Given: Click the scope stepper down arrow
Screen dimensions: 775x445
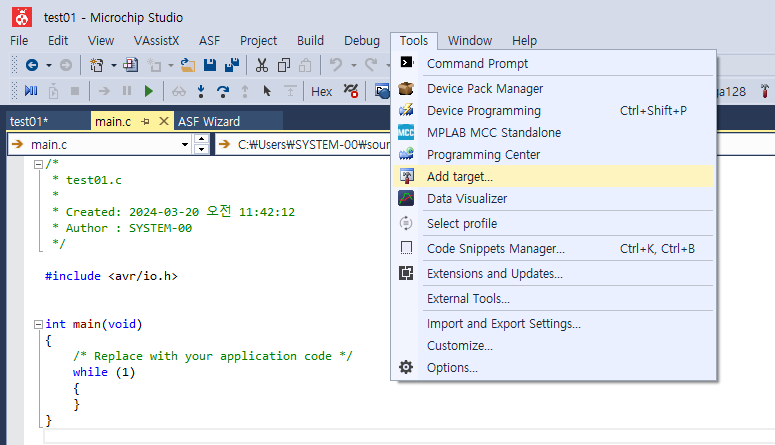Looking at the screenshot, I should point(201,149).
